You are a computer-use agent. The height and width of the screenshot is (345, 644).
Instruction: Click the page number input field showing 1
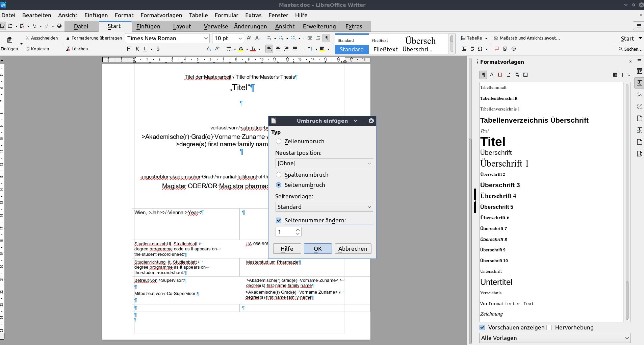[285, 232]
